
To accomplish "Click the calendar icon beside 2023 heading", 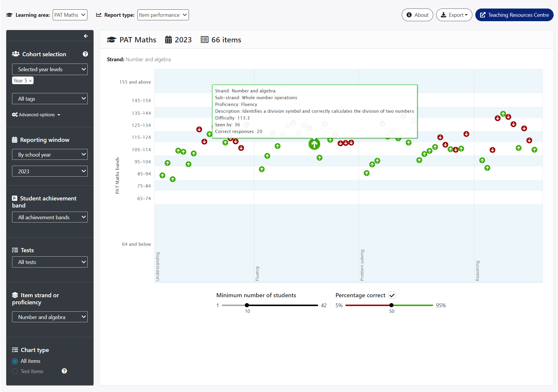I will (x=168, y=40).
